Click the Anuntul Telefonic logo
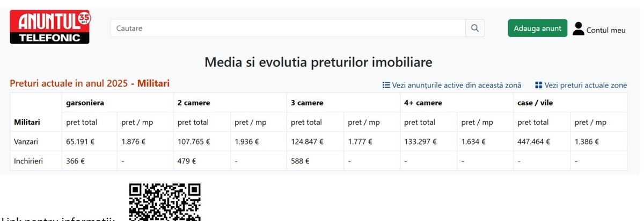Image resolution: width=644 pixels, height=221 pixels. (50, 27)
